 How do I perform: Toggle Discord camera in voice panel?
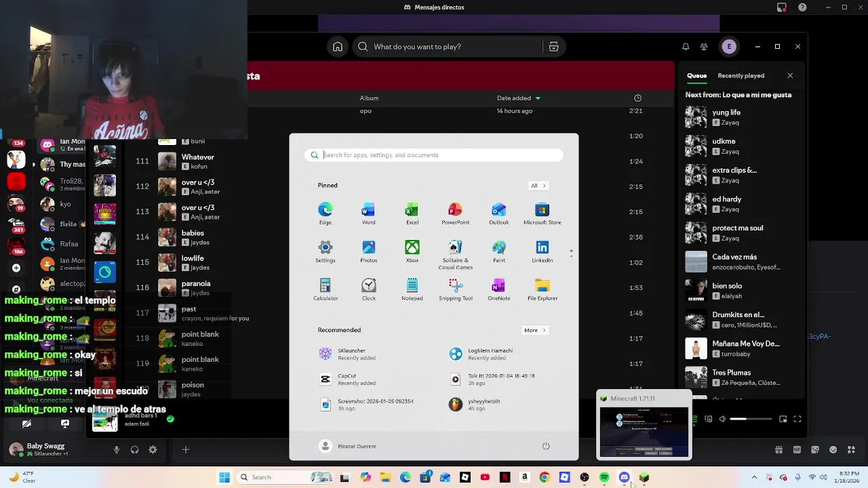pyautogui.click(x=26, y=424)
